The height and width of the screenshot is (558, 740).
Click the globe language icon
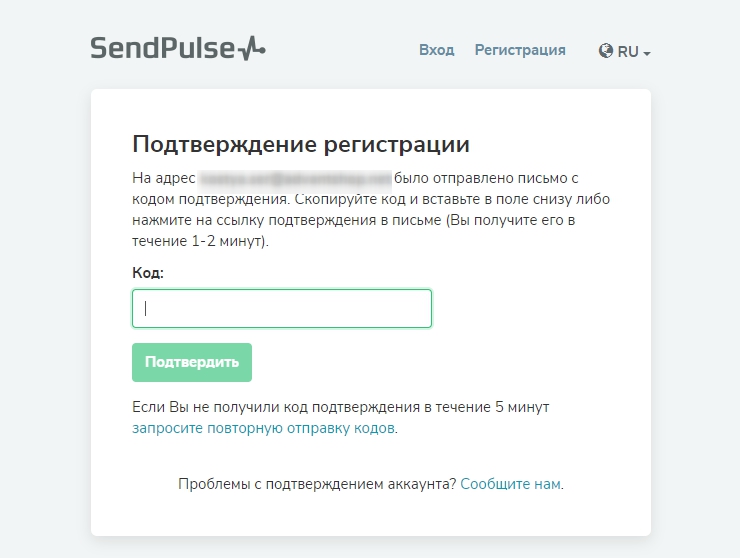point(606,51)
